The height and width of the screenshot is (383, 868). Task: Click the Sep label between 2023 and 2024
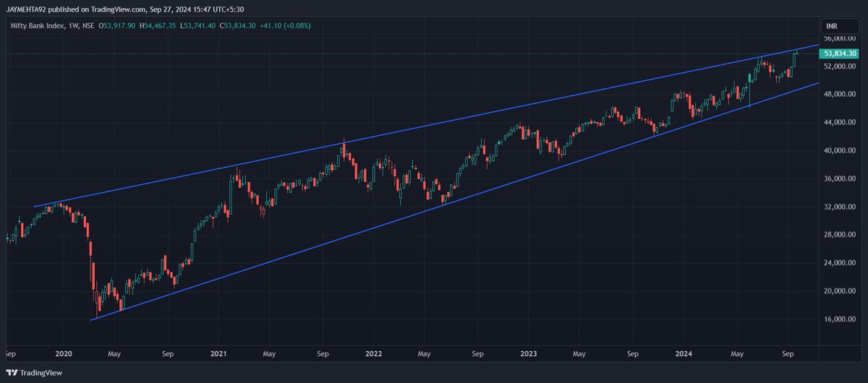pyautogui.click(x=633, y=355)
